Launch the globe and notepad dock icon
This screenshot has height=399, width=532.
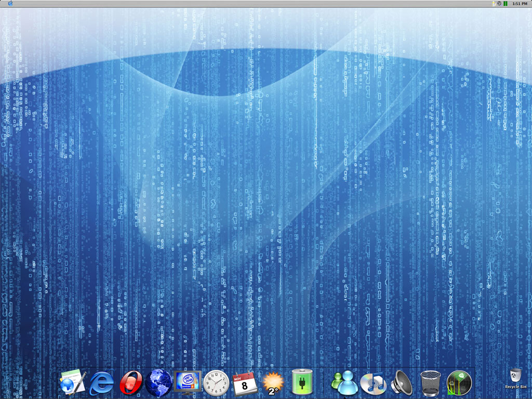[x=73, y=383]
